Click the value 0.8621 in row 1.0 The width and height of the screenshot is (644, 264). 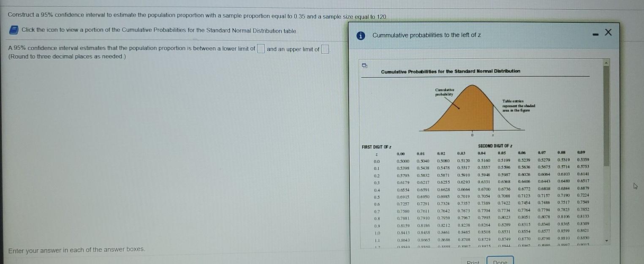pyautogui.click(x=583, y=231)
